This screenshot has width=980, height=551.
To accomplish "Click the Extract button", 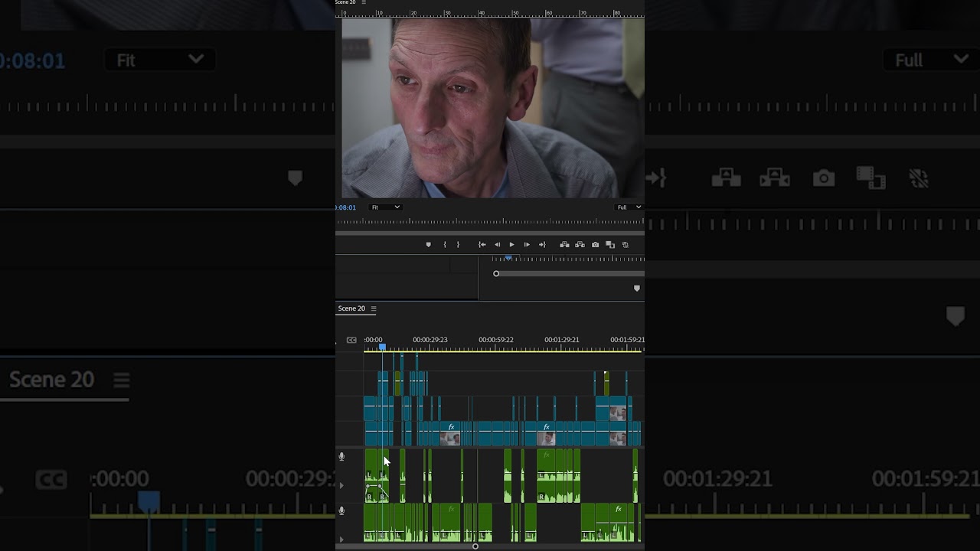I will pos(580,245).
